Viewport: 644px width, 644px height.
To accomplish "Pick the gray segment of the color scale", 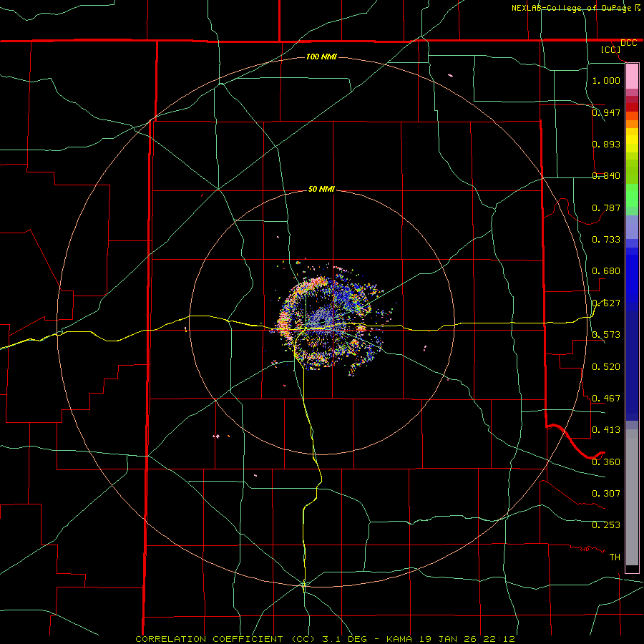I will [632, 497].
